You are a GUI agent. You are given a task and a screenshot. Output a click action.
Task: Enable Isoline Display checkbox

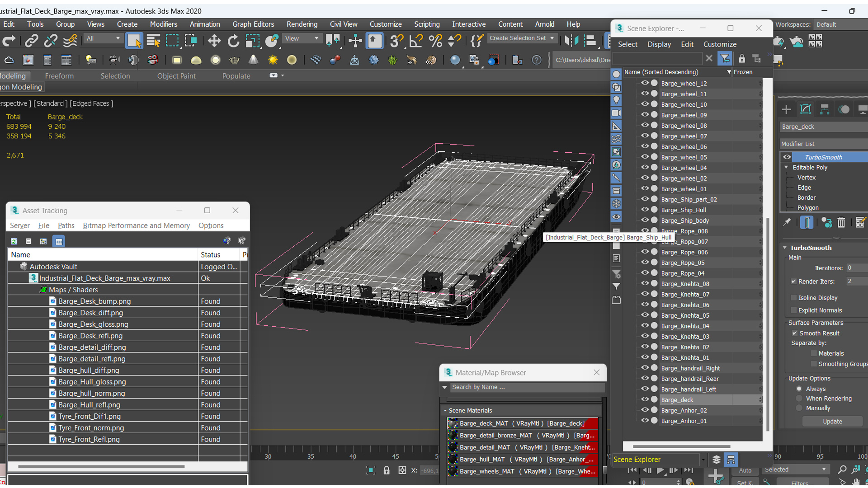[794, 298]
